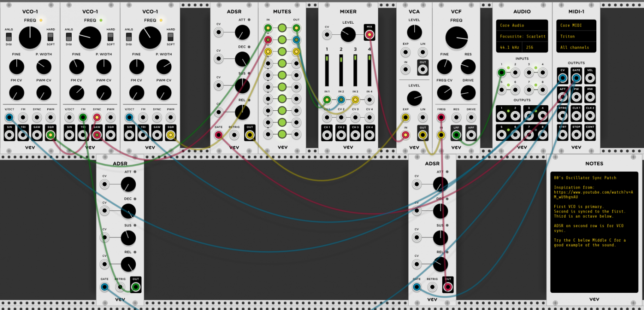Click the RES knob on VCF
Viewport: 644px width, 310px height.
pos(468,67)
